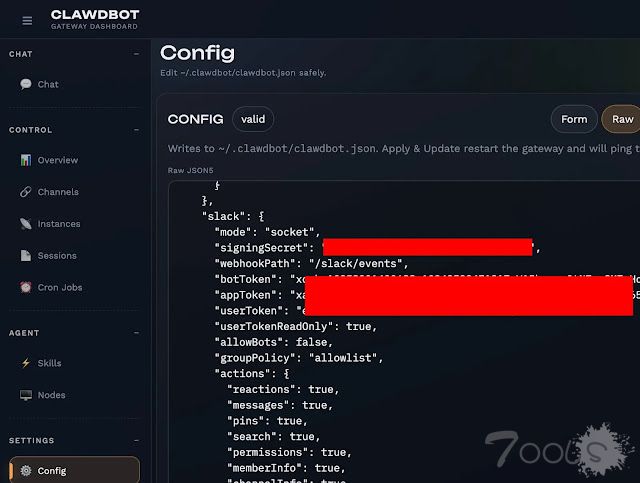640x483 pixels.
Task: Collapse the Agent sidebar section
Action: (x=136, y=333)
